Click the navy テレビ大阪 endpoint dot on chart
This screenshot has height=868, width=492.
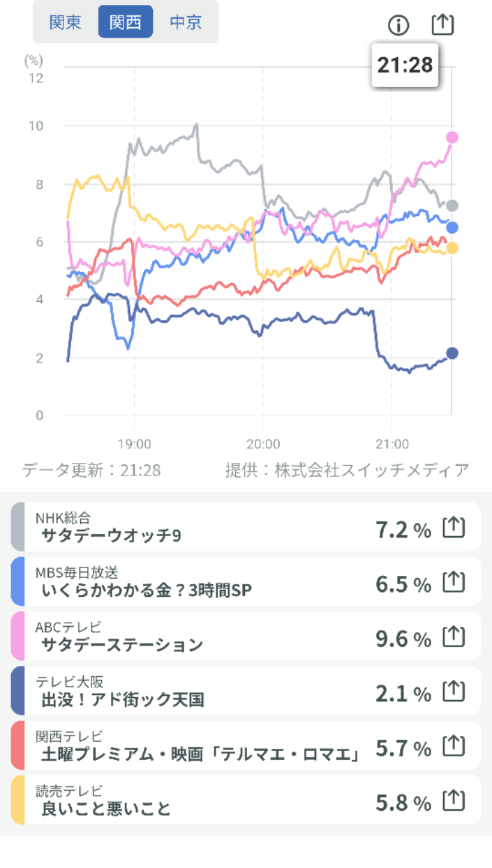coord(452,353)
